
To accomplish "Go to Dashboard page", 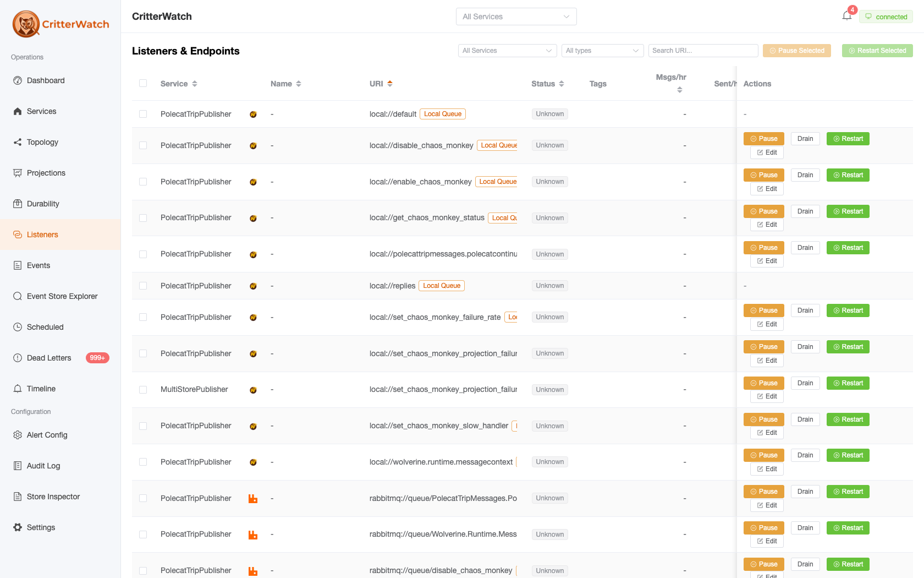I will (61, 80).
